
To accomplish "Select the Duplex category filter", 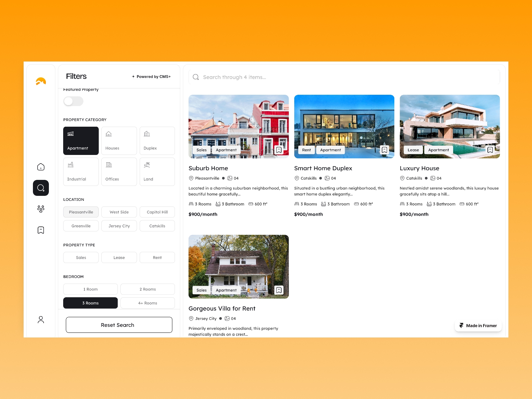I will click(x=157, y=140).
